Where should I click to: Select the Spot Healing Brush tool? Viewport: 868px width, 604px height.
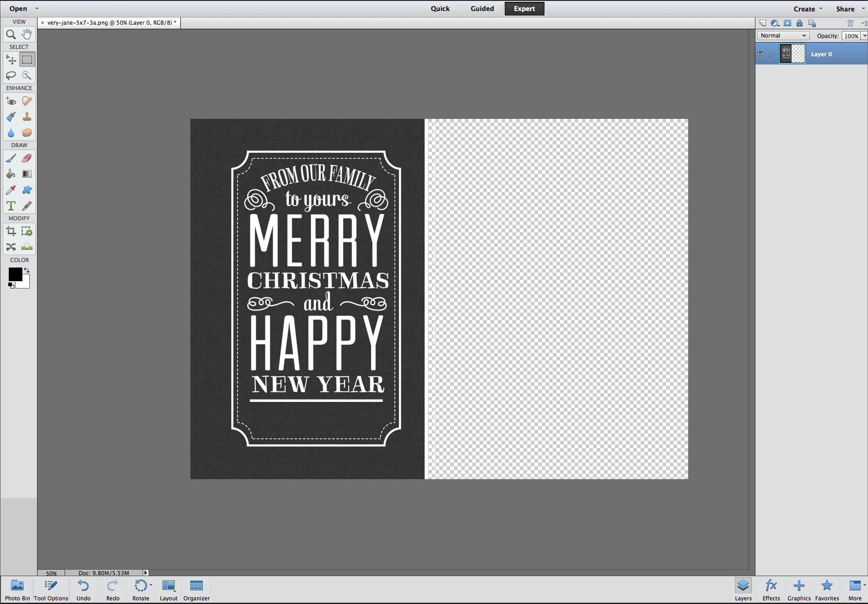click(x=27, y=101)
